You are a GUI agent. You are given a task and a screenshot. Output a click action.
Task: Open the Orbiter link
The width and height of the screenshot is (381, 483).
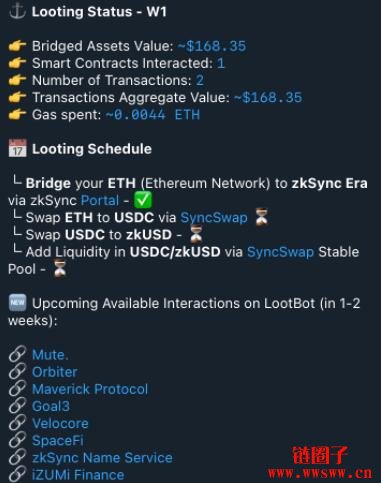pyautogui.click(x=55, y=372)
